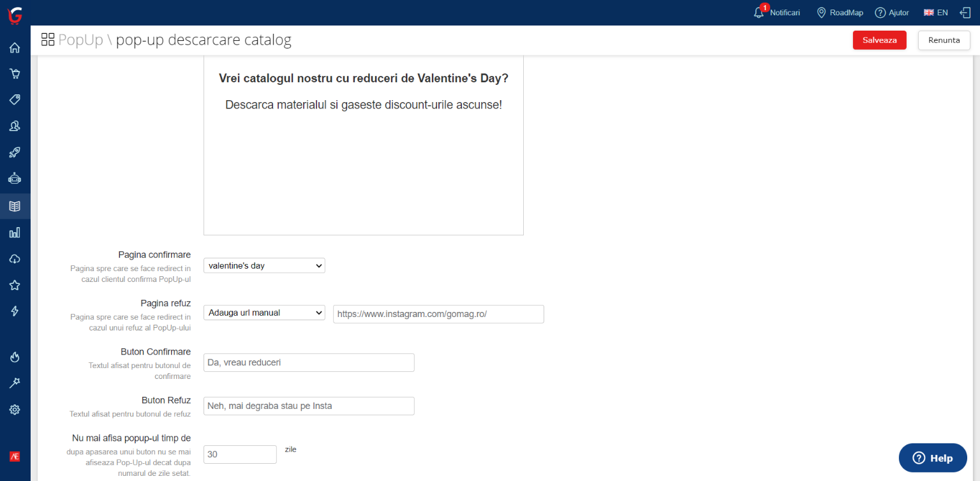Open the Ajutor help menu
980x481 pixels.
click(x=892, y=13)
